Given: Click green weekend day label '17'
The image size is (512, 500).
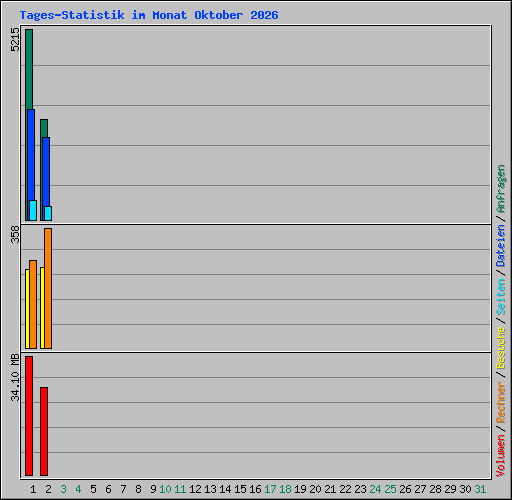Looking at the screenshot, I should pos(270,489).
